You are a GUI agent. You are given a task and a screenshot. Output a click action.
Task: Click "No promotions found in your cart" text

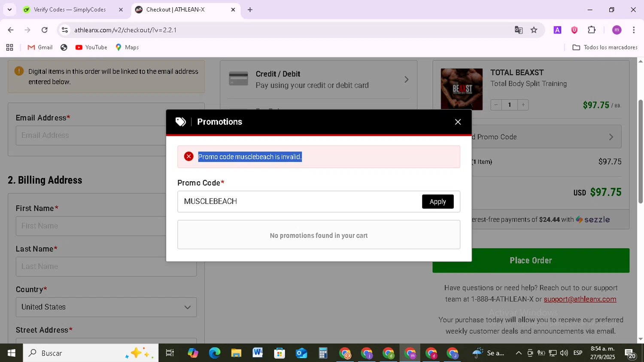pyautogui.click(x=319, y=235)
